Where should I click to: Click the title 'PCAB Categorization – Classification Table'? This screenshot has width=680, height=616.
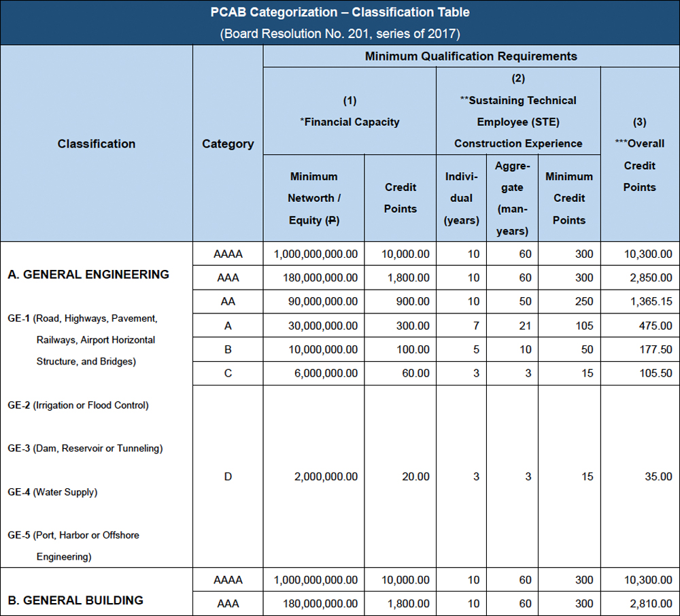[x=340, y=12]
